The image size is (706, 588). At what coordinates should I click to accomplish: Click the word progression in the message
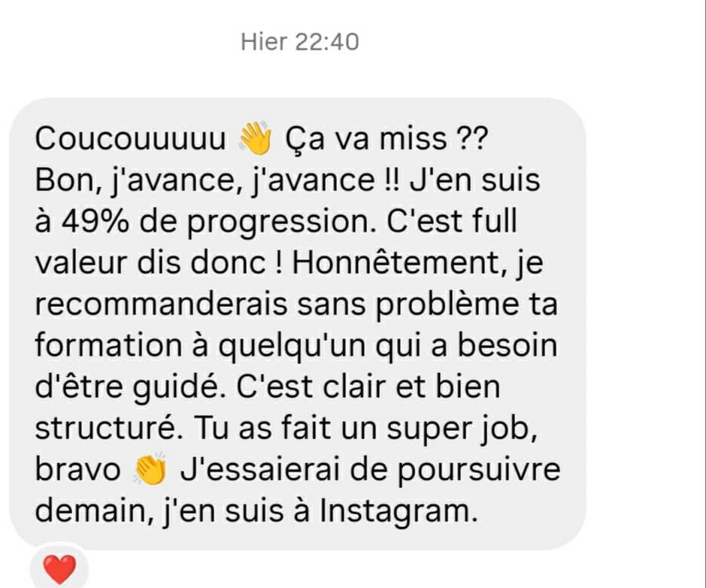pos(281,223)
